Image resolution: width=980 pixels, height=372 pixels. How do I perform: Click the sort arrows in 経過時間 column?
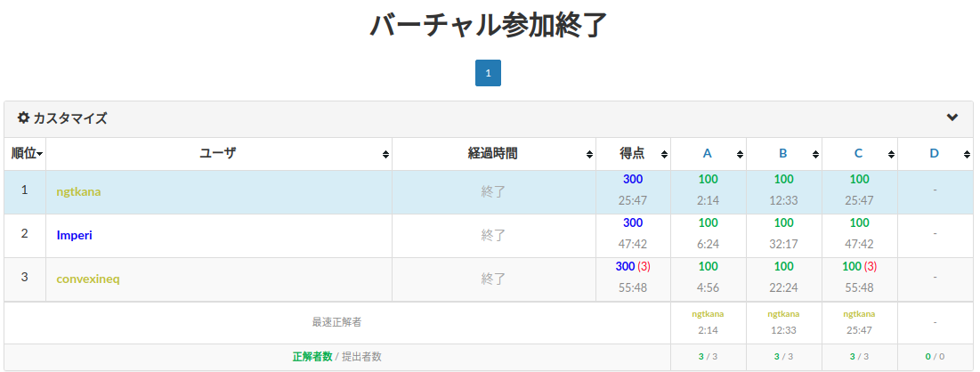pos(589,155)
